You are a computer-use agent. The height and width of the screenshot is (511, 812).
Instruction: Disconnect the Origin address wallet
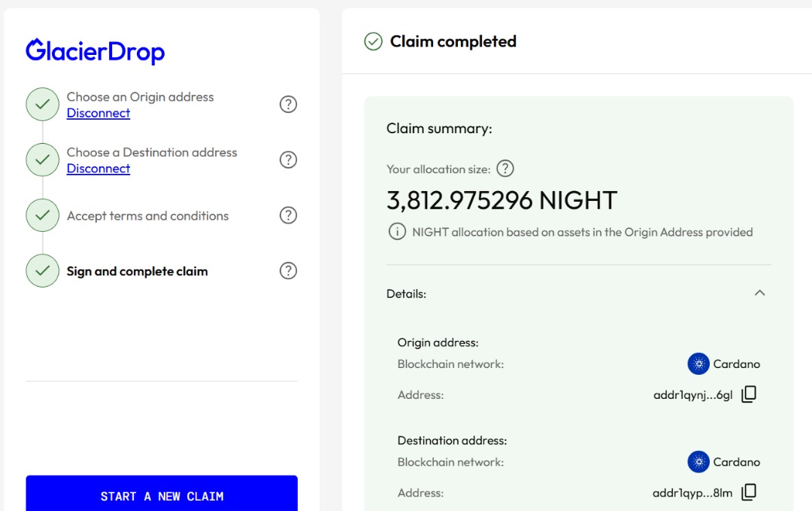point(98,113)
